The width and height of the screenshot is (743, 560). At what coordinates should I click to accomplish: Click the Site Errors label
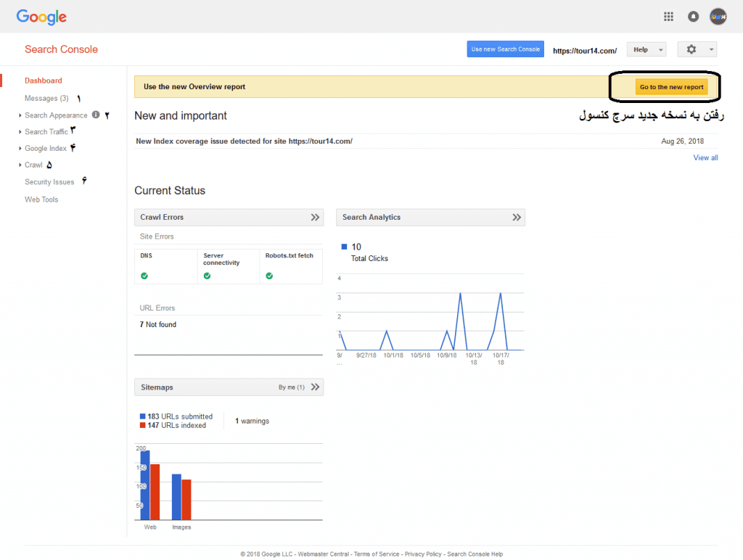coord(157,236)
